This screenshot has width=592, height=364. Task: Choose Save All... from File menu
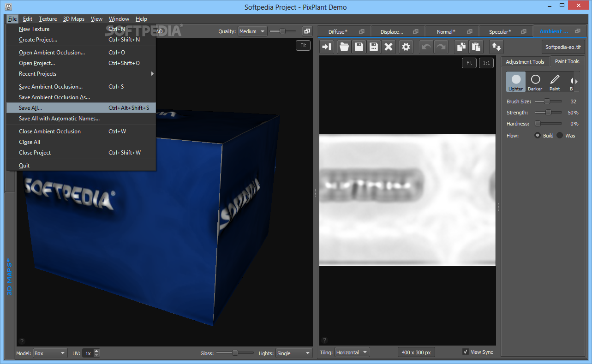point(81,108)
